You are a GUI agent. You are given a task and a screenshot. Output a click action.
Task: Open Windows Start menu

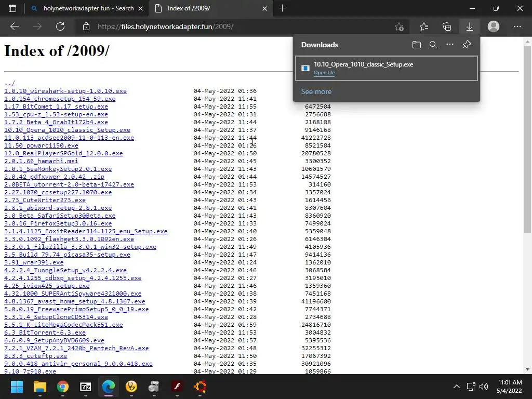(x=17, y=387)
